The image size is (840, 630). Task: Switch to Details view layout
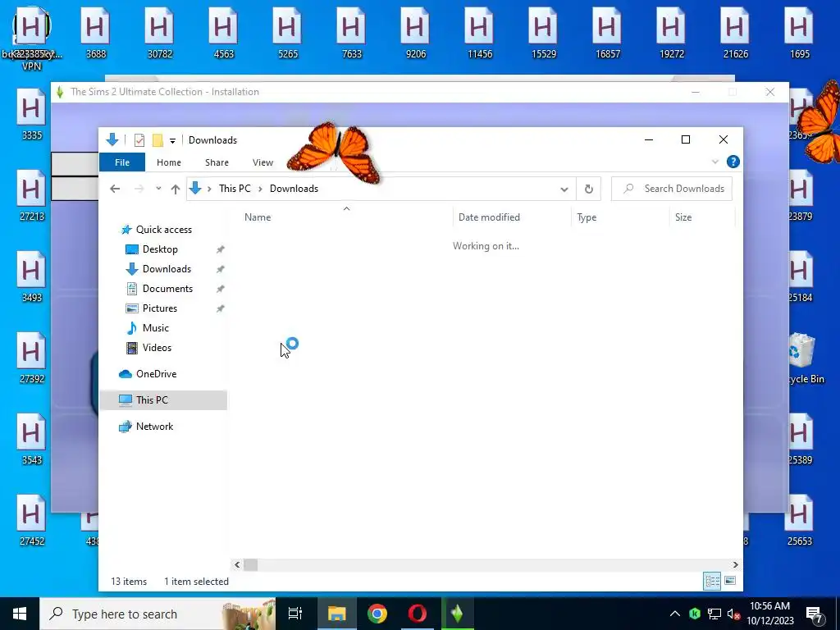pyautogui.click(x=712, y=581)
